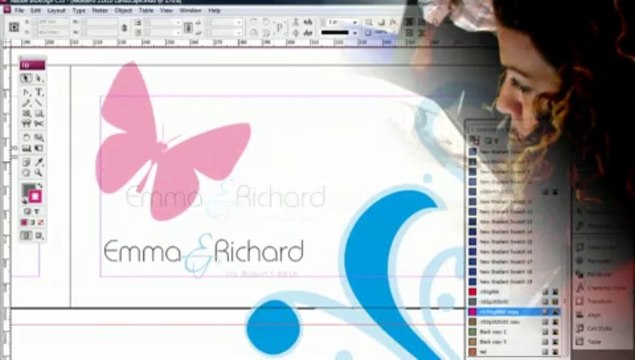This screenshot has height=360, width=635.
Task: Select the highlighted magenta swatch row
Action: click(514, 312)
